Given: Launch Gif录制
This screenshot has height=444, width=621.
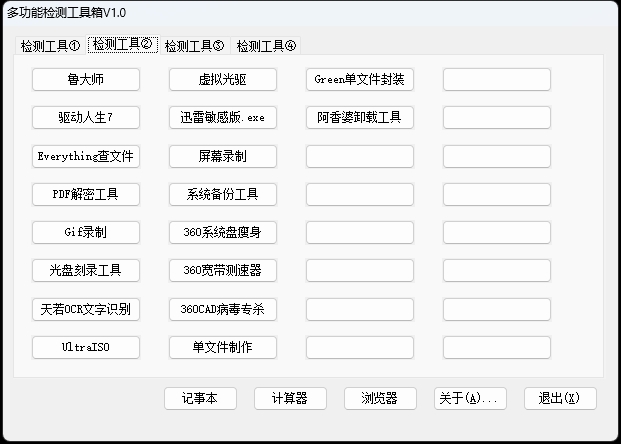Looking at the screenshot, I should click(x=86, y=232).
